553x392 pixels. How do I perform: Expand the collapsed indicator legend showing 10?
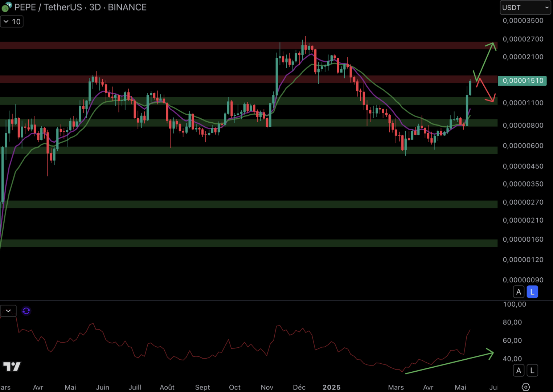pyautogui.click(x=12, y=22)
